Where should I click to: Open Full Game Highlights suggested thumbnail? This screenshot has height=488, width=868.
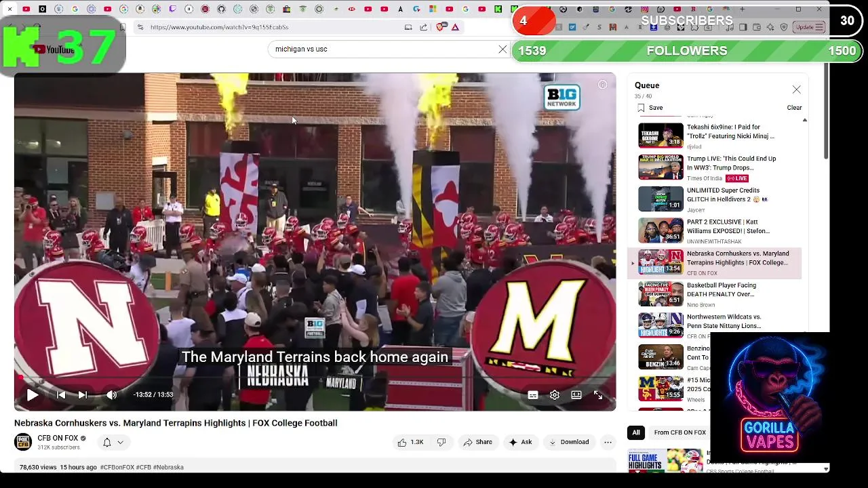pos(666,461)
